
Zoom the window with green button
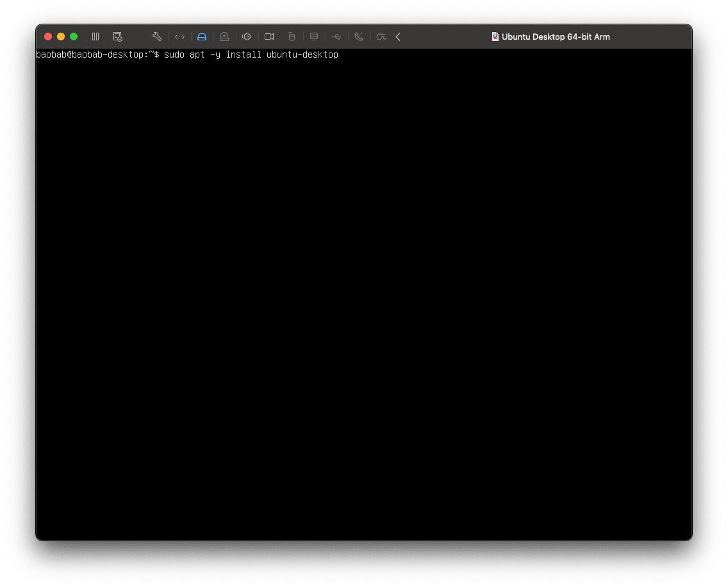(74, 37)
